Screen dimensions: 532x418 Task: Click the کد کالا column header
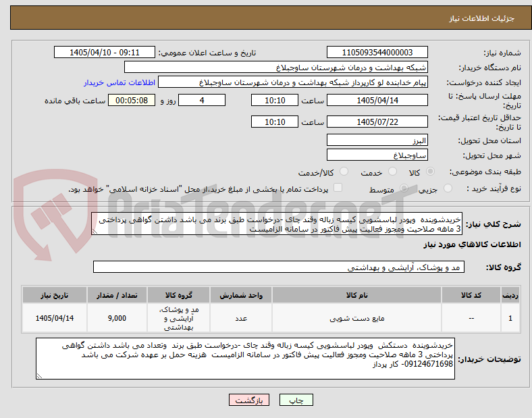tap(471, 295)
